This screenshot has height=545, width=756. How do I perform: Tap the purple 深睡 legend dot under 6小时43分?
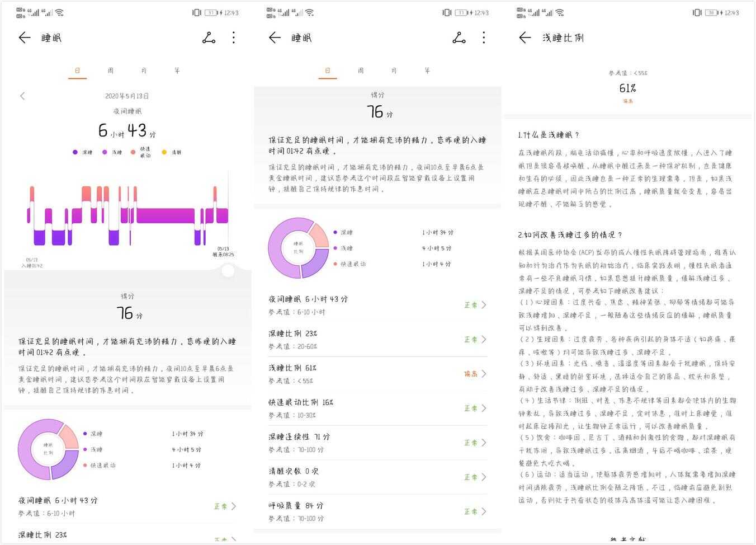pos(75,152)
